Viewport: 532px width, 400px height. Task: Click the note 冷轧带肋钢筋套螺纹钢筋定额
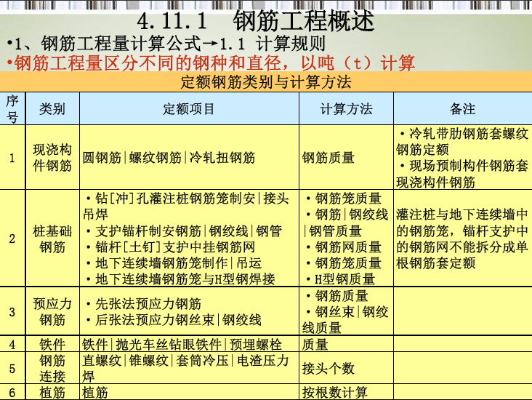tap(462, 142)
